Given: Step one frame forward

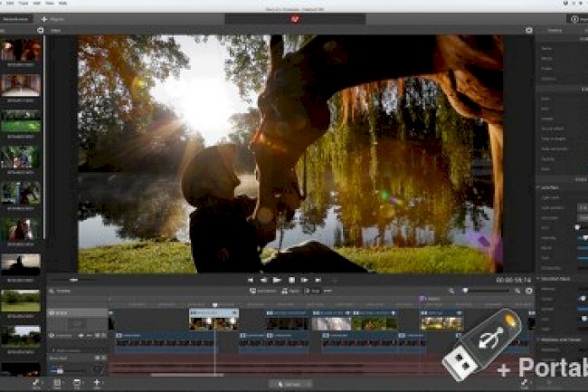Looking at the screenshot, I should [304, 280].
